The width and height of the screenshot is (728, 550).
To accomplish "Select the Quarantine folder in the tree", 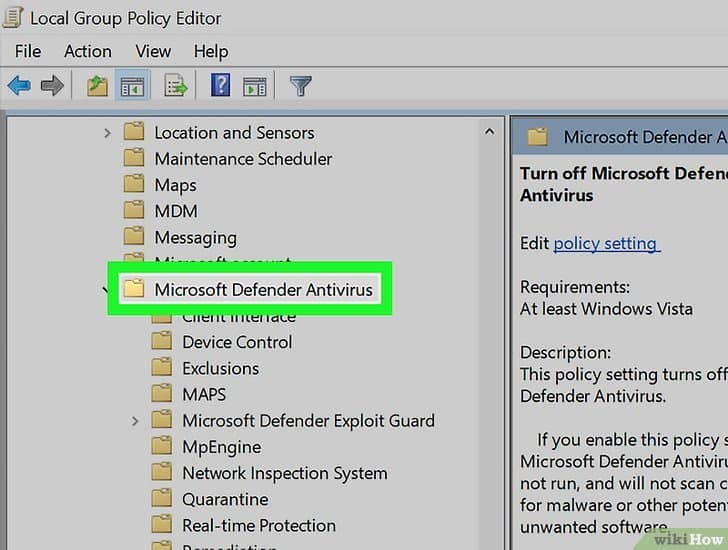I will point(224,499).
